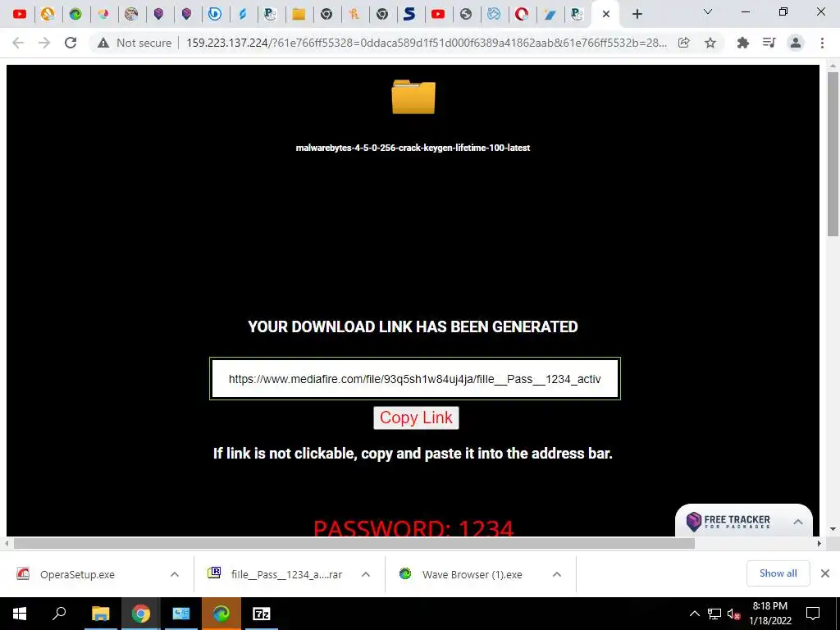Expand options for OperaSetup.exe download
Image resolution: width=840 pixels, height=630 pixels.
(175, 574)
